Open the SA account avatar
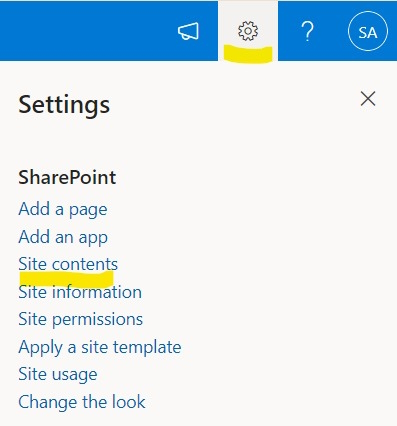 pos(368,31)
